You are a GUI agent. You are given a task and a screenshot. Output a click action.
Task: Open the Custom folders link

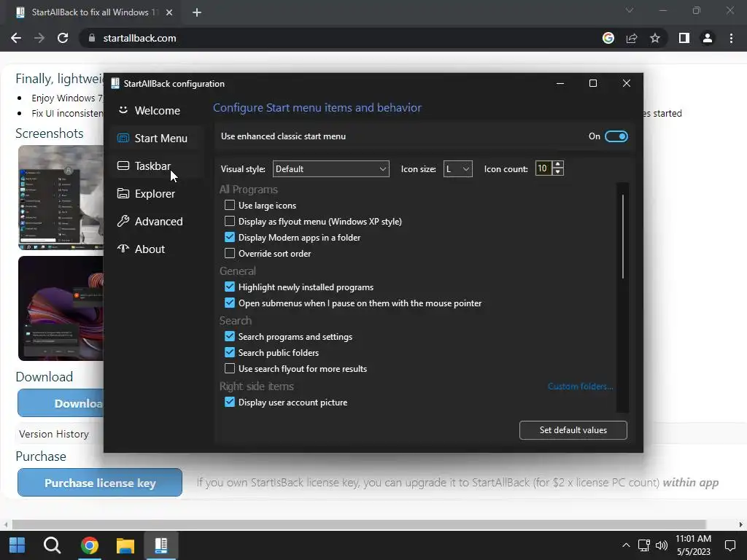click(x=580, y=386)
